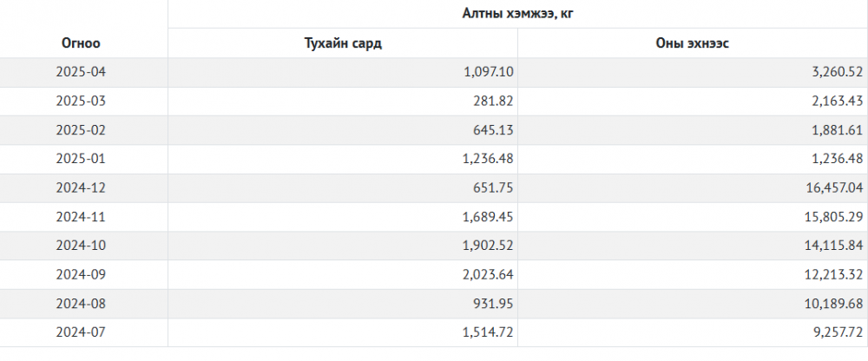Select the 2025-04 date cell
868x361 pixels.
click(x=81, y=72)
